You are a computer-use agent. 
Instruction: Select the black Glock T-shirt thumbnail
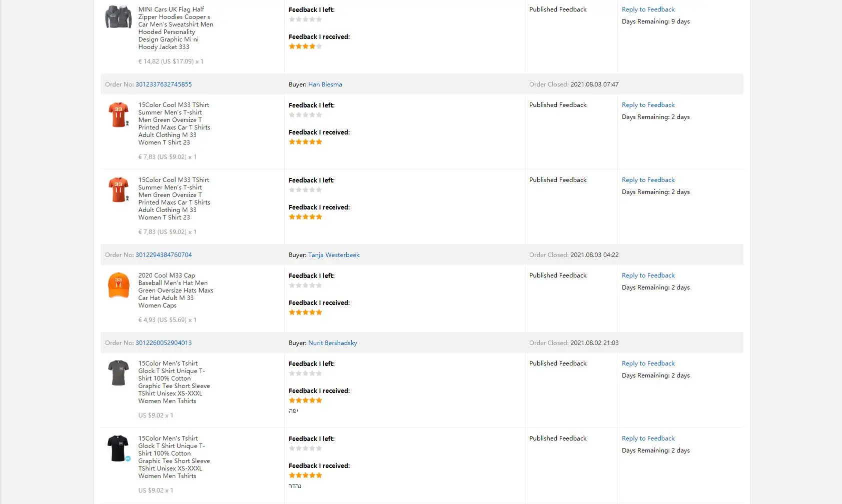point(119,448)
